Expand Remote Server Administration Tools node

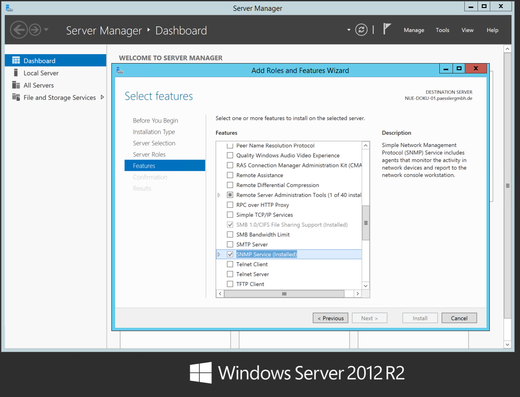[x=219, y=195]
